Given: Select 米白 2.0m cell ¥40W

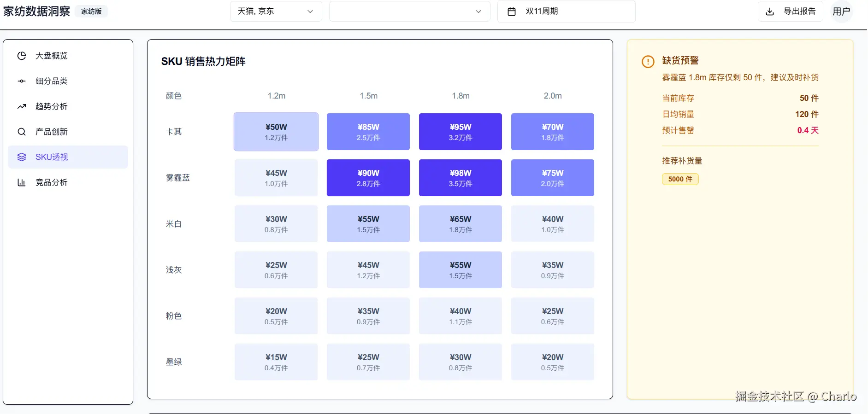Looking at the screenshot, I should click(x=553, y=224).
